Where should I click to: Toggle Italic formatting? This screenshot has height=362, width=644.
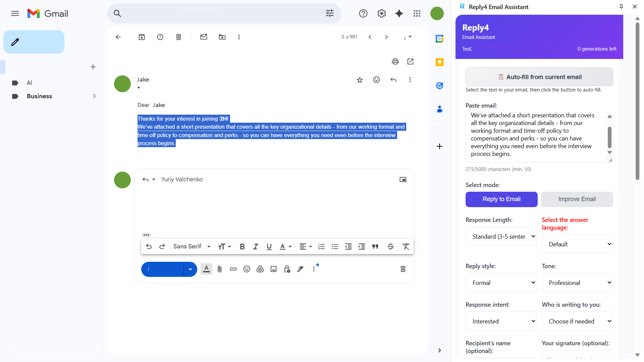pyautogui.click(x=256, y=247)
